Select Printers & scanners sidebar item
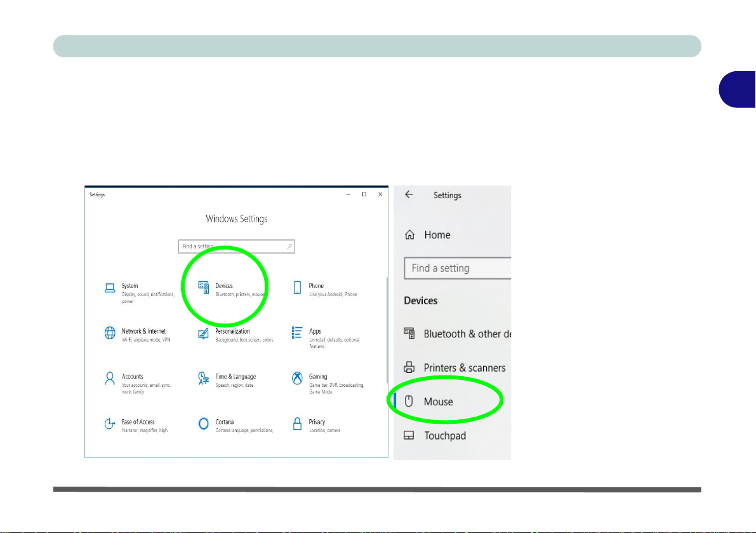The height and width of the screenshot is (533, 756). 452,368
